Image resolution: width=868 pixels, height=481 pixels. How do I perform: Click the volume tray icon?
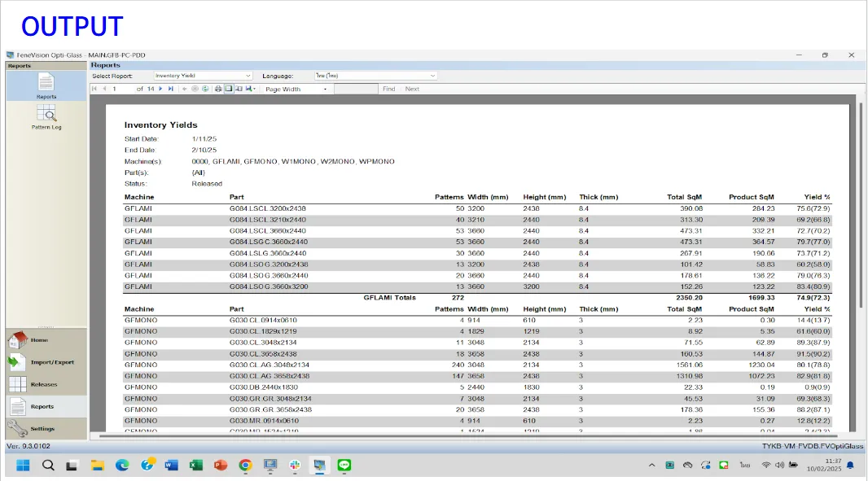(x=779, y=466)
